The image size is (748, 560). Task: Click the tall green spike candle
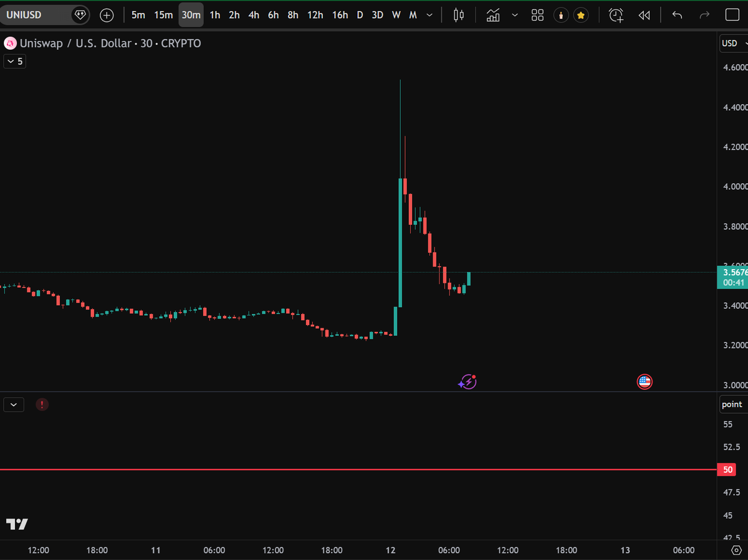[x=400, y=243]
